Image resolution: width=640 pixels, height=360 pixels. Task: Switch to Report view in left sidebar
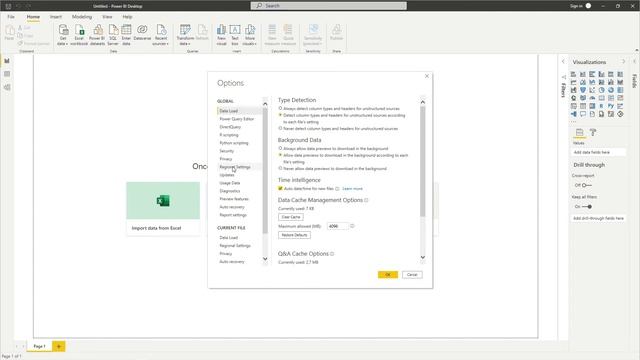[x=7, y=61]
